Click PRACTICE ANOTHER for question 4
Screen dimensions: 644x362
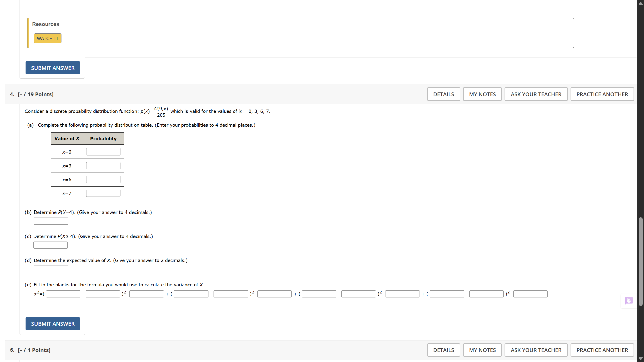602,94
